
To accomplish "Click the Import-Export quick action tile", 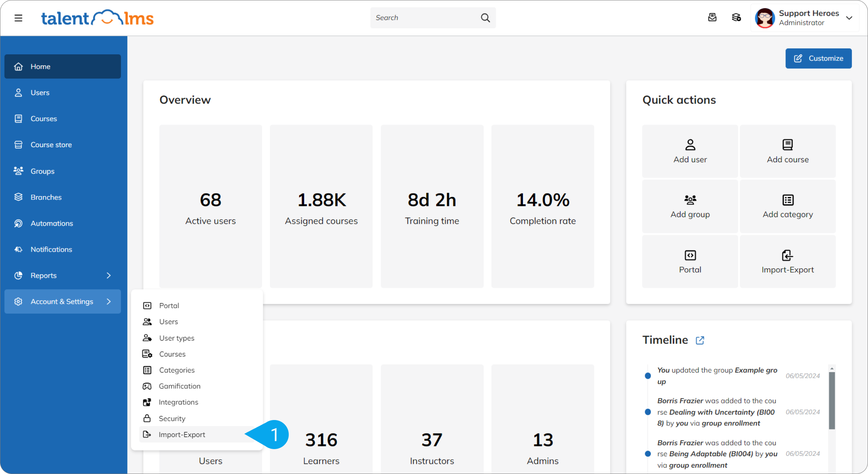I will [x=788, y=261].
